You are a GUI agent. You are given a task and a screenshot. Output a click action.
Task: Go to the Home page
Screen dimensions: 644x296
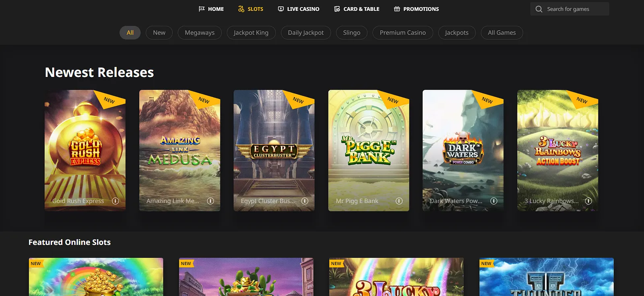[x=211, y=9]
